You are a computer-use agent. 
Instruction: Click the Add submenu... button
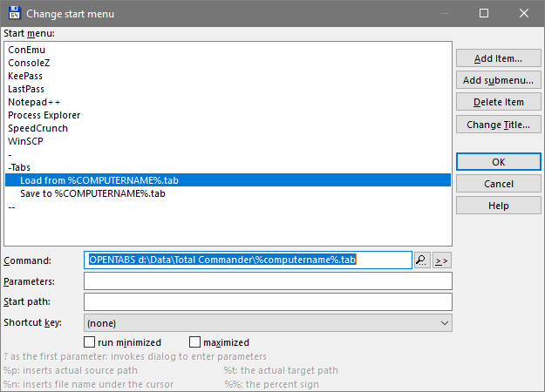point(498,80)
